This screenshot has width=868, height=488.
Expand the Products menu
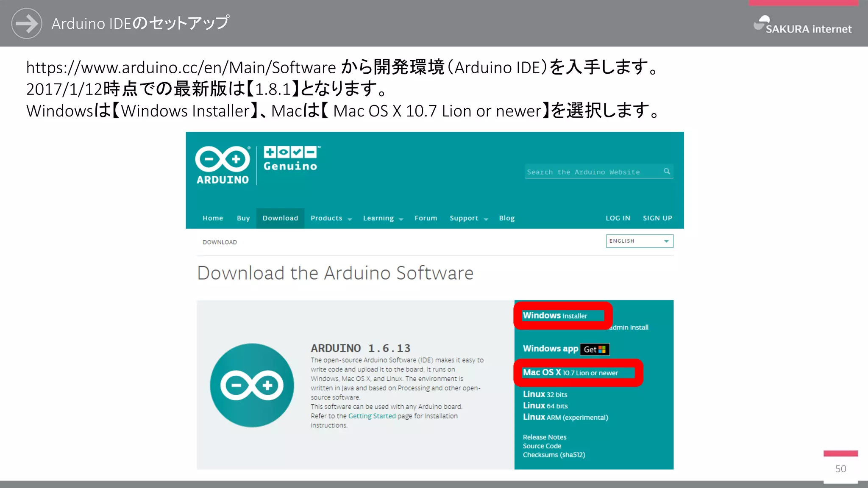(331, 218)
